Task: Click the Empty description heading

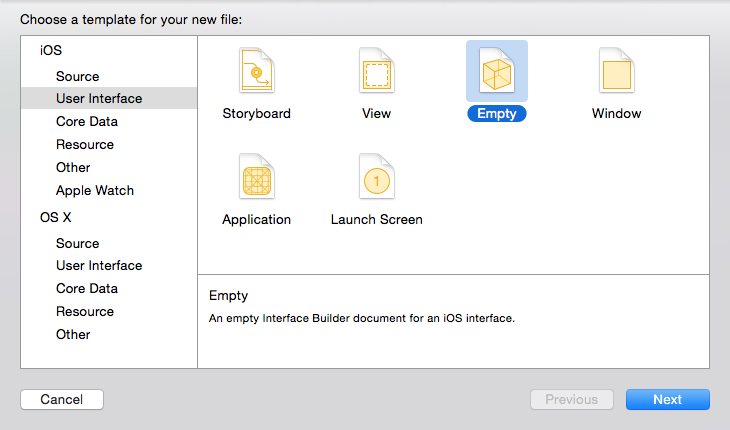Action: click(x=229, y=296)
